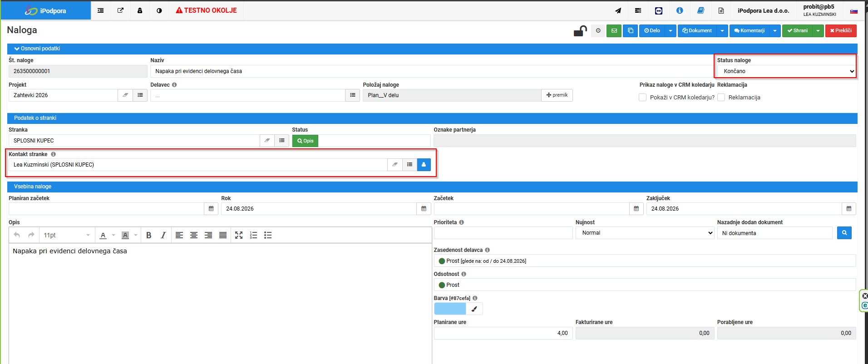
Task: Open the Stranka list picker
Action: [x=282, y=141]
